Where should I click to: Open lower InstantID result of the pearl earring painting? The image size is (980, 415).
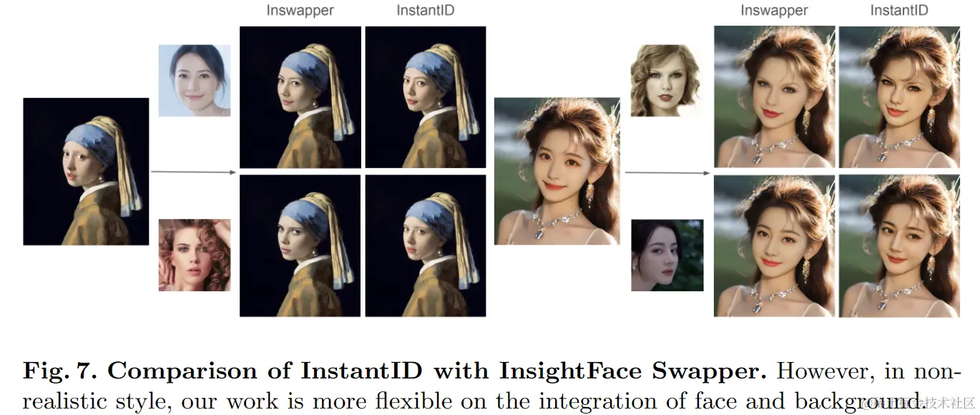tap(426, 245)
